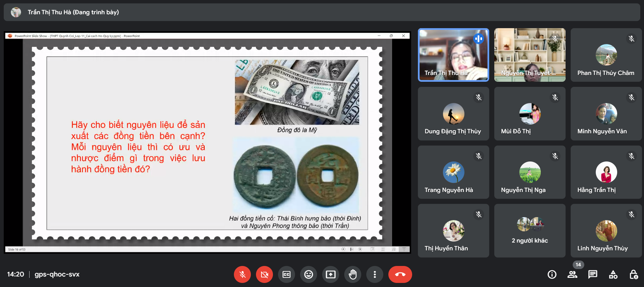Image resolution: width=644 pixels, height=287 pixels.
Task: Open the activities panel
Action: click(x=613, y=274)
